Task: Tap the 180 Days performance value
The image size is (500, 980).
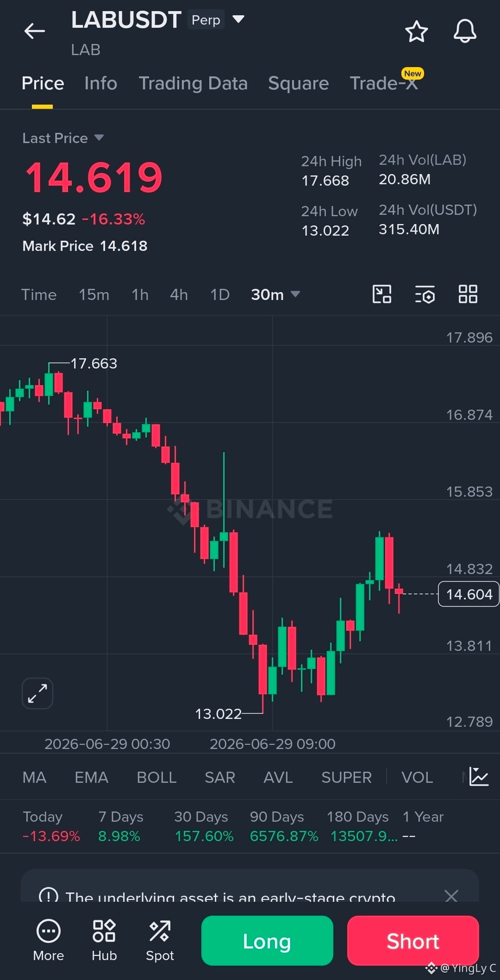Action: tap(364, 836)
